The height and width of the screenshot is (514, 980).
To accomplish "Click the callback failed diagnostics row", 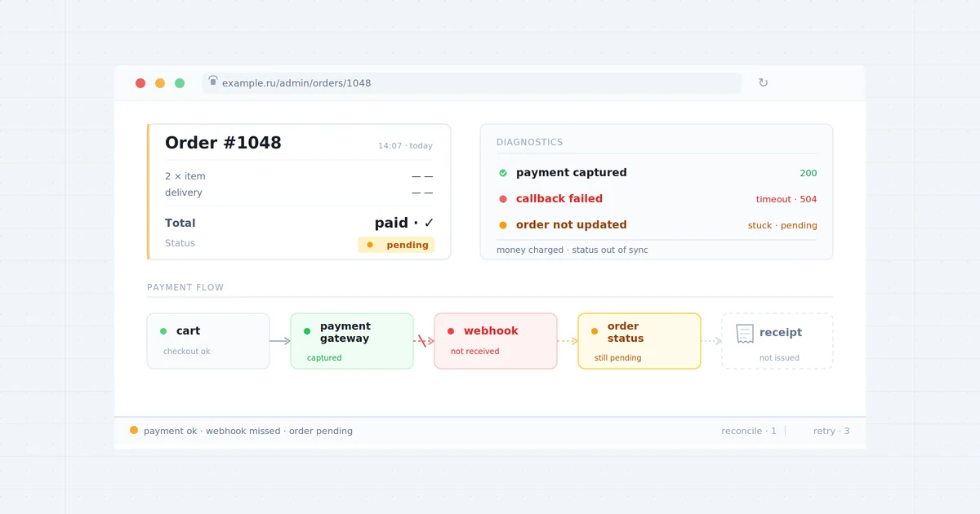I will [657, 199].
